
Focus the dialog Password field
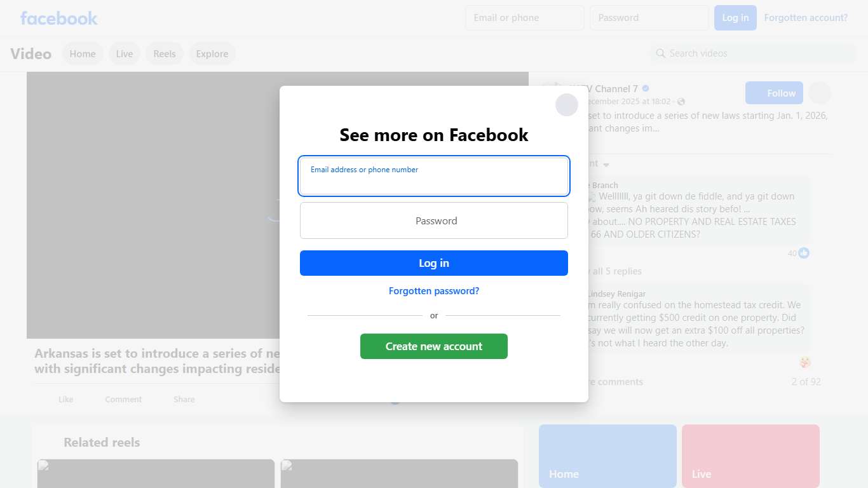(434, 220)
